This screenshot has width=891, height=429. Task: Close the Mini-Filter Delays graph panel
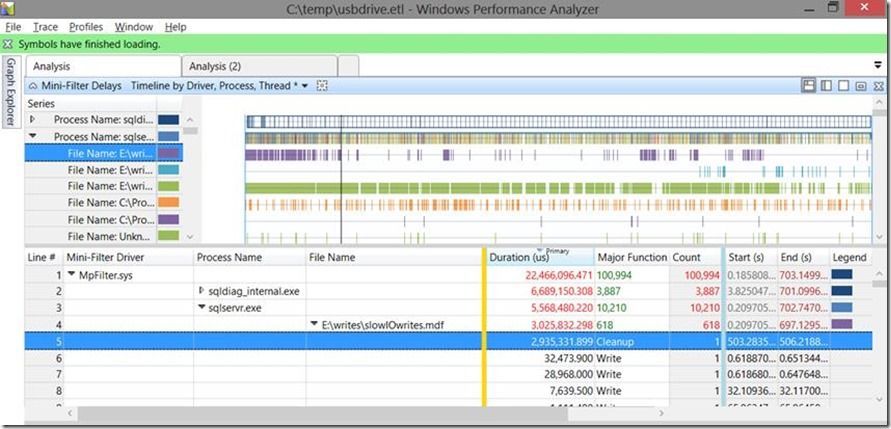click(878, 86)
